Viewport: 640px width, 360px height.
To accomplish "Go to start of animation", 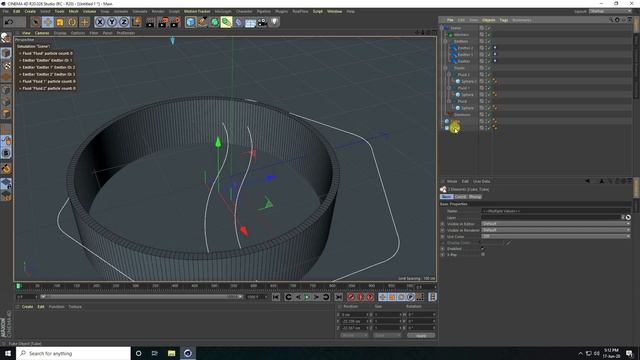I will (276, 297).
